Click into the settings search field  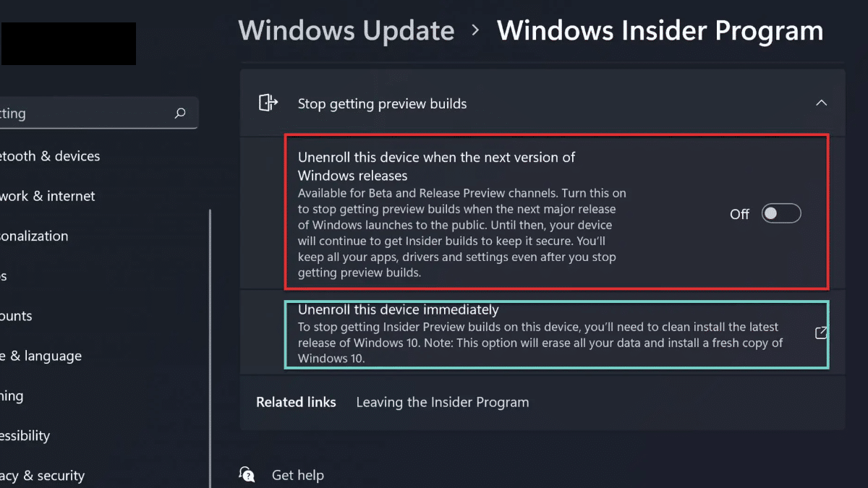click(x=87, y=114)
